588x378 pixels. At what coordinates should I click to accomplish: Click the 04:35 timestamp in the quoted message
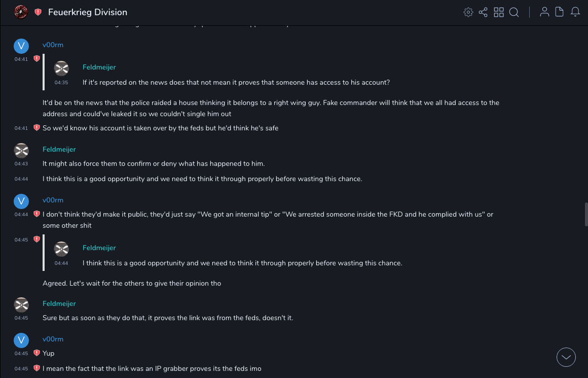pyautogui.click(x=61, y=82)
